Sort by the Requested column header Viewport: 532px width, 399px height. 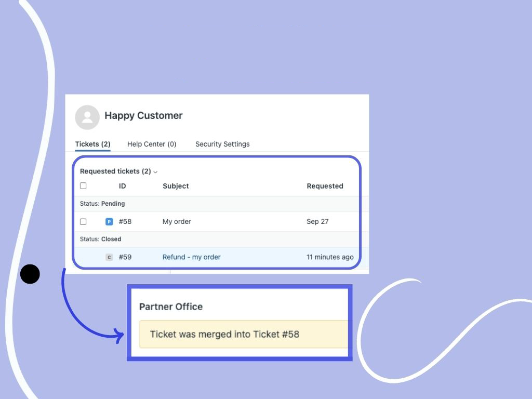(x=325, y=186)
